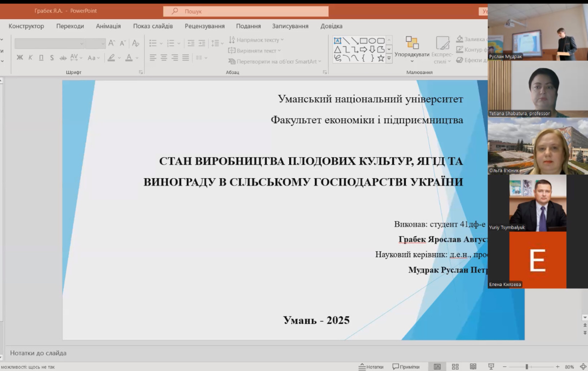The width and height of the screenshot is (588, 371).
Task: Pick the five-point star shape
Action: click(380, 58)
